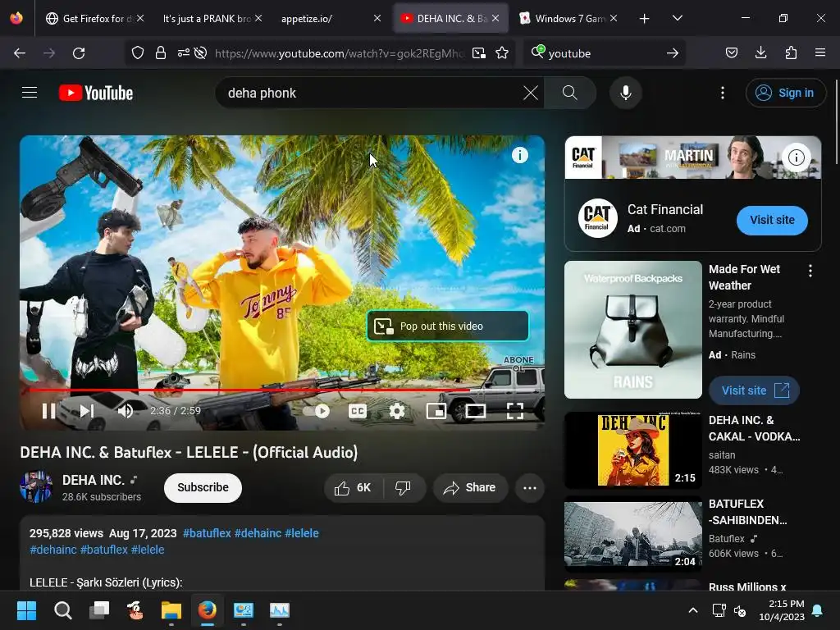The image size is (840, 630).
Task: Open options for Made For Wet Weather ad
Action: tap(810, 271)
